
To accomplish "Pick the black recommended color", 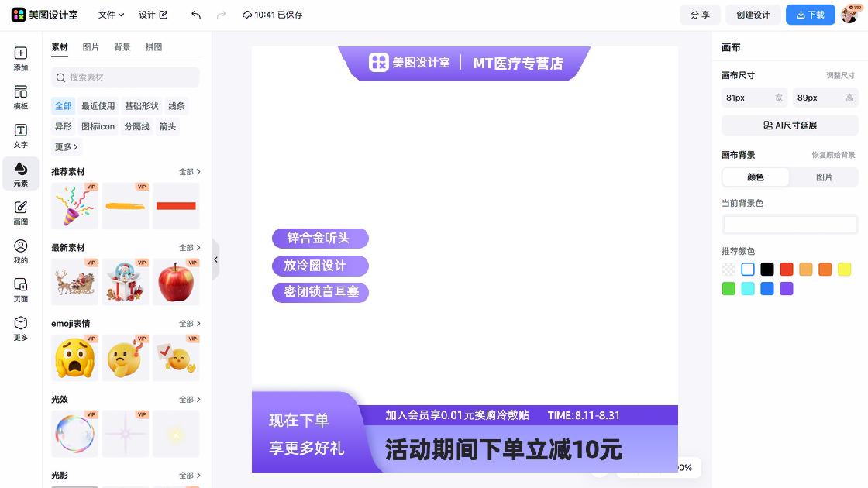I will (x=766, y=270).
